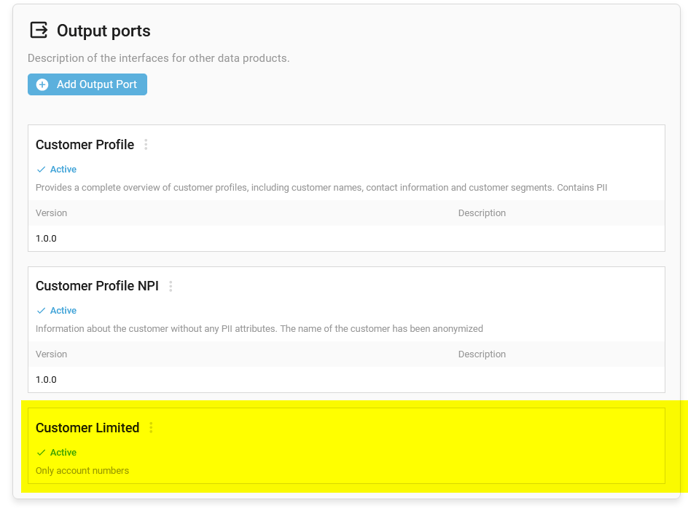Open Customer Profile three-dot menu

click(146, 145)
